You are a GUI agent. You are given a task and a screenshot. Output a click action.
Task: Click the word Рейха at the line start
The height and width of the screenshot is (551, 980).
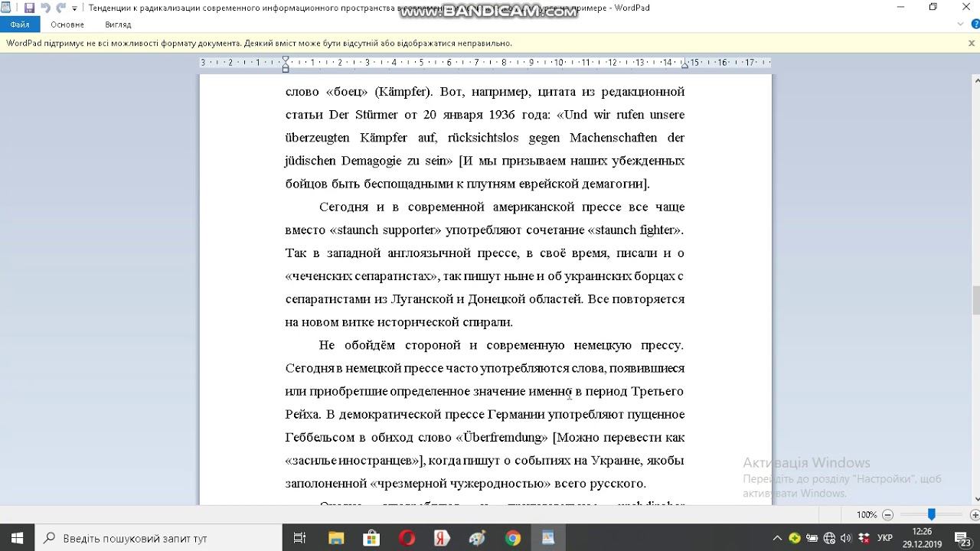point(302,415)
